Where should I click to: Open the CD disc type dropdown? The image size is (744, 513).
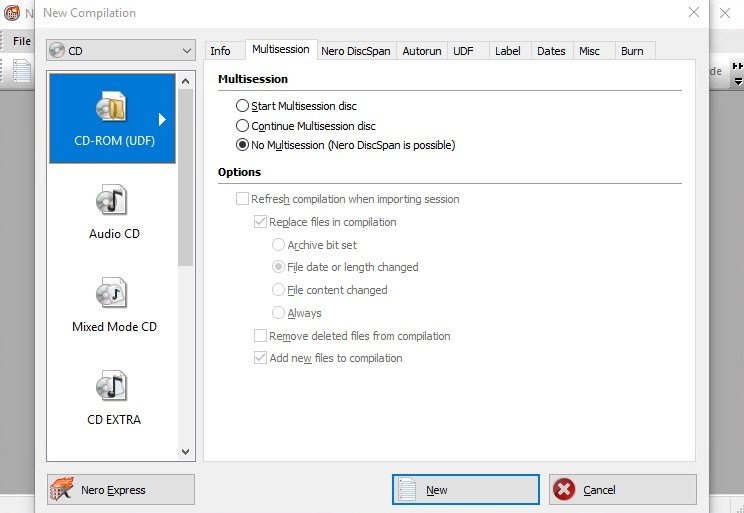tap(121, 50)
